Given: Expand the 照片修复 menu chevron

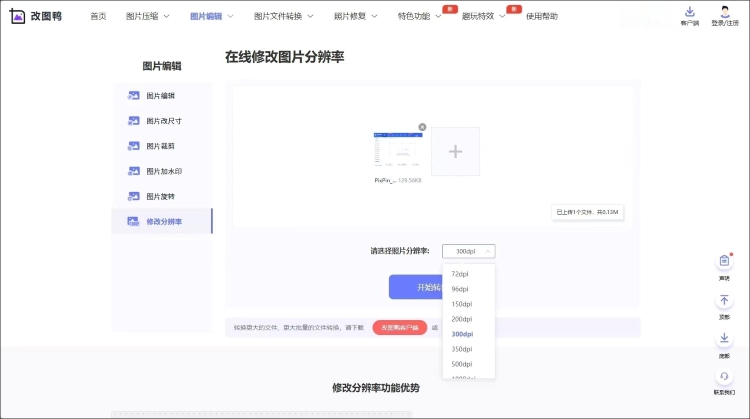Looking at the screenshot, I should point(375,16).
